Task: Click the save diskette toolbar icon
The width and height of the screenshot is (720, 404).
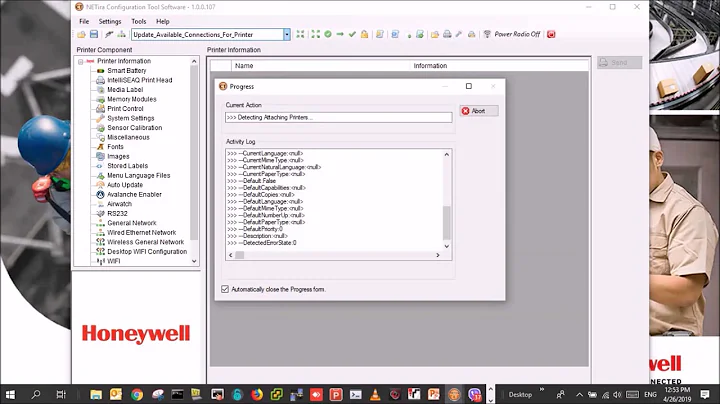Action: click(x=94, y=34)
